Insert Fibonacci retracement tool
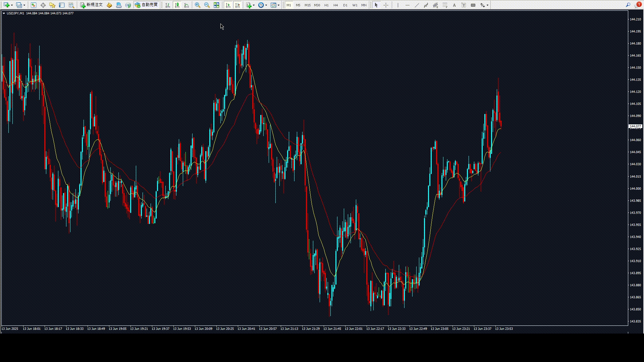Image resolution: width=644 pixels, height=362 pixels. coord(445,5)
